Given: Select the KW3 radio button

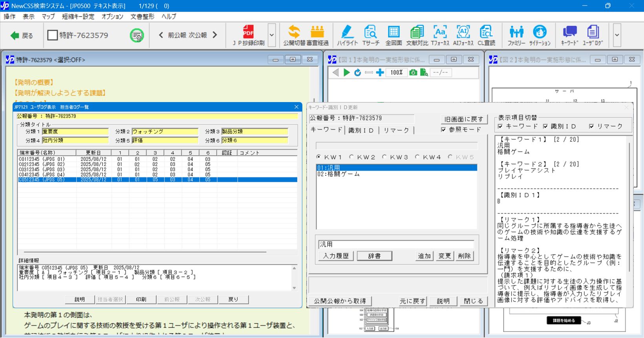Looking at the screenshot, I should click(384, 157).
